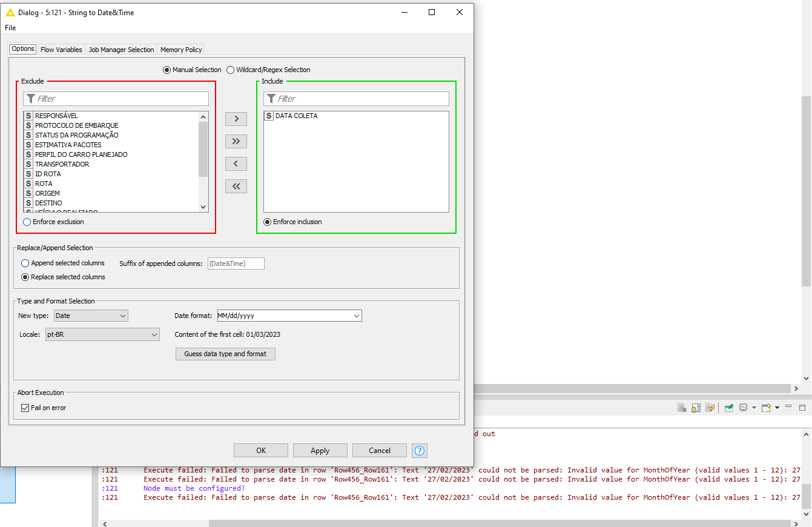Click the Exclude list scroll-down arrow
The width and height of the screenshot is (812, 527).
(203, 207)
